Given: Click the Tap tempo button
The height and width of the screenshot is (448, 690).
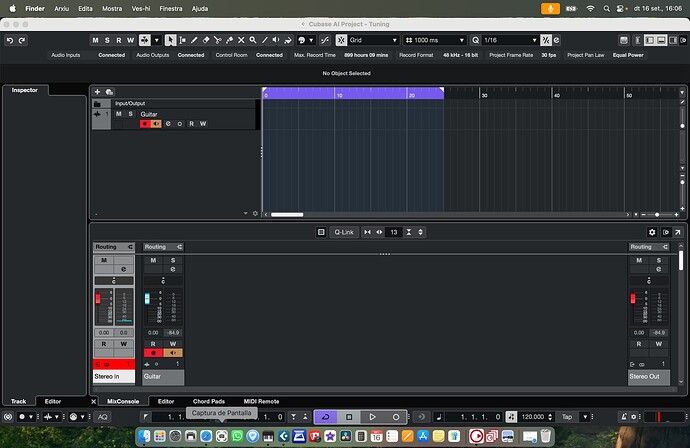Looking at the screenshot, I should tap(567, 417).
